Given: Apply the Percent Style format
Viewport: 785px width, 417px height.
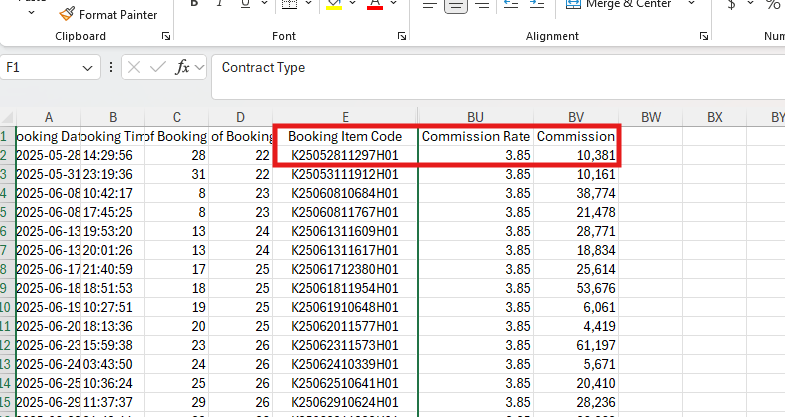Looking at the screenshot, I should point(771,5).
